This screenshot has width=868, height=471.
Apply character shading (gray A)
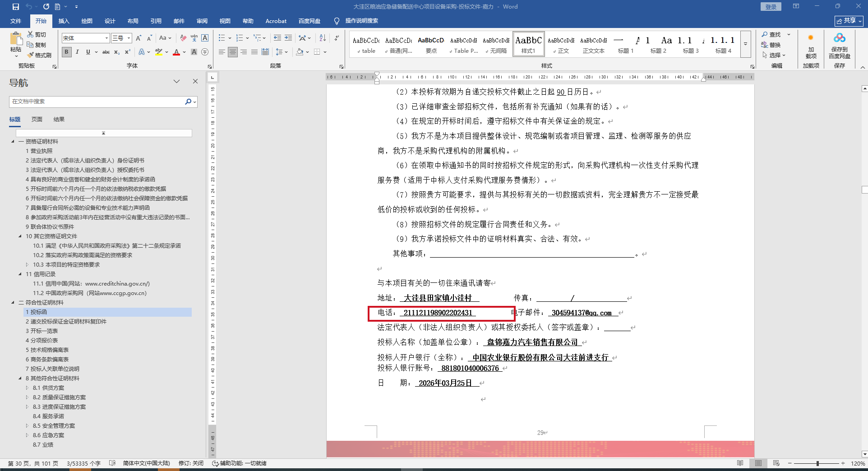coord(194,52)
